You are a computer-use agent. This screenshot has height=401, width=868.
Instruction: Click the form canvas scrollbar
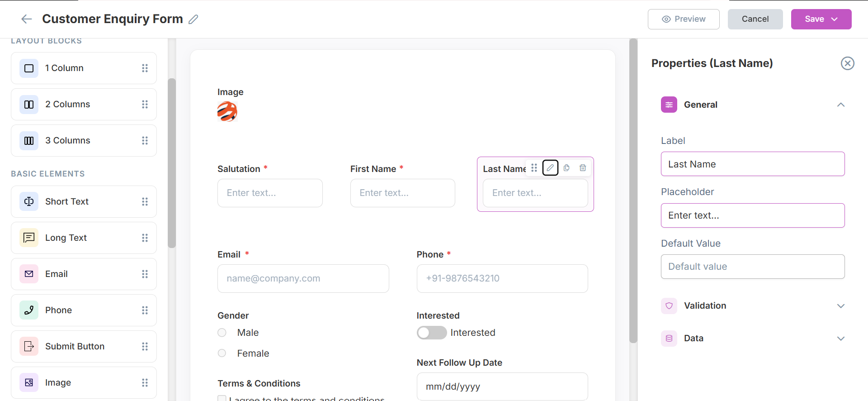(633, 191)
